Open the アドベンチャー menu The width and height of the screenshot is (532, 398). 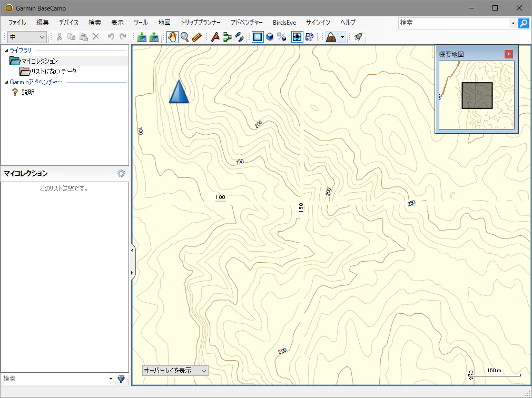point(247,23)
